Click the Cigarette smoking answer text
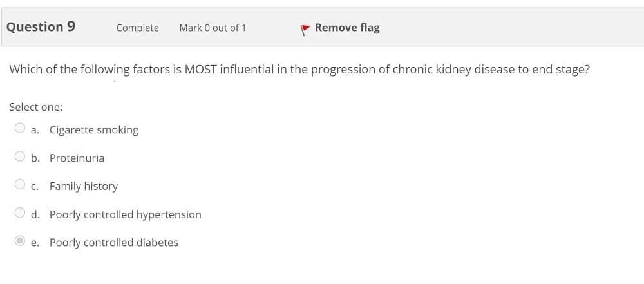The image size is (644, 284). point(93,130)
